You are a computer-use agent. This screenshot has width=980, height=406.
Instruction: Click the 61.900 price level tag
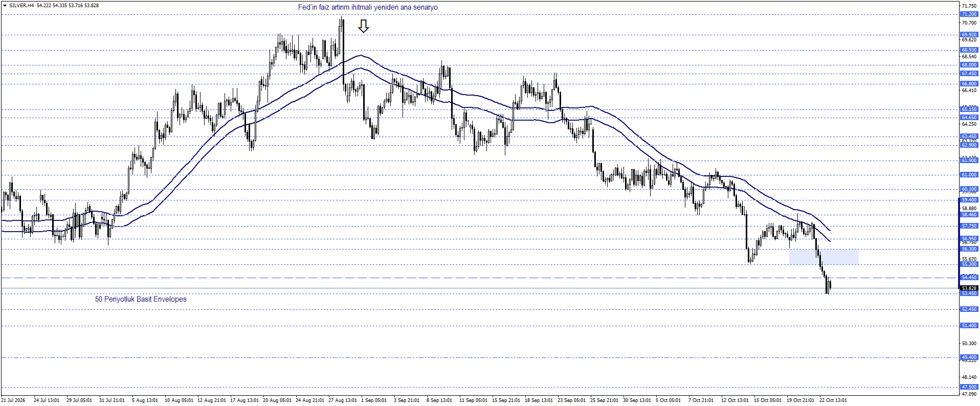(969, 161)
